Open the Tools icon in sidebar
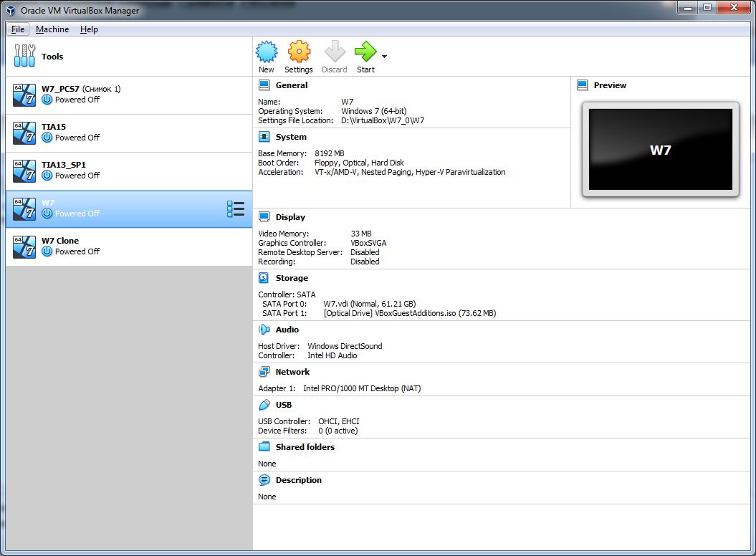 [x=24, y=56]
